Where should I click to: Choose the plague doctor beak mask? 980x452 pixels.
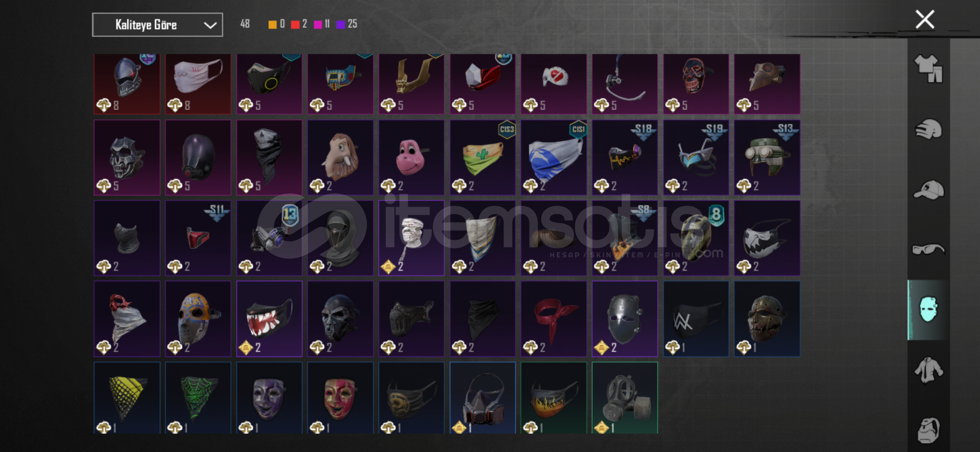[x=767, y=84]
